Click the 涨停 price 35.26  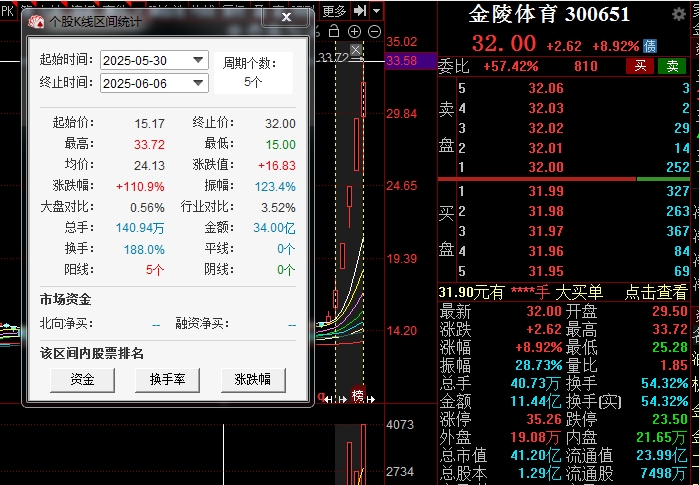(544, 419)
